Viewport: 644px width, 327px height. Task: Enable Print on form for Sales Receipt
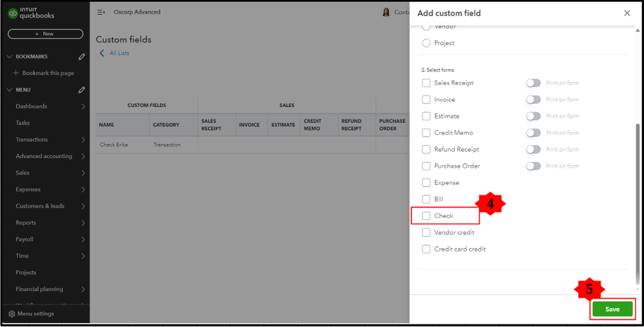[533, 83]
